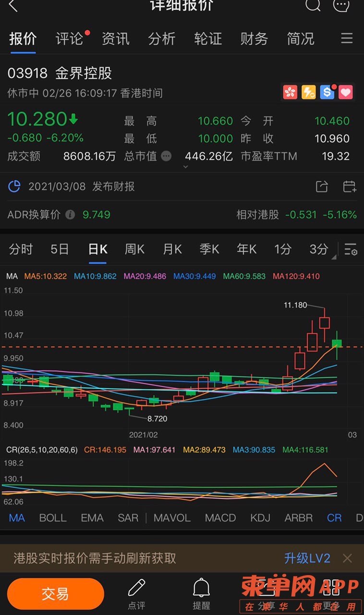Tap the orange 交易 button

[55, 594]
